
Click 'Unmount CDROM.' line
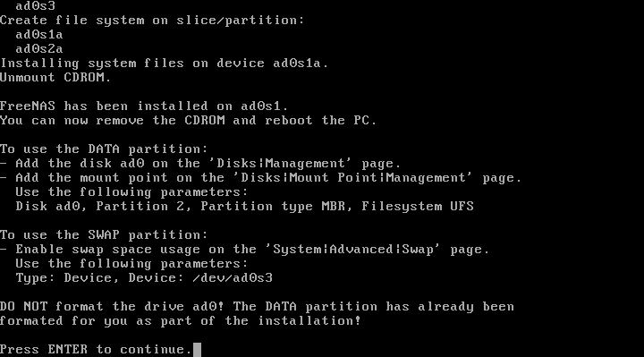[55, 78]
